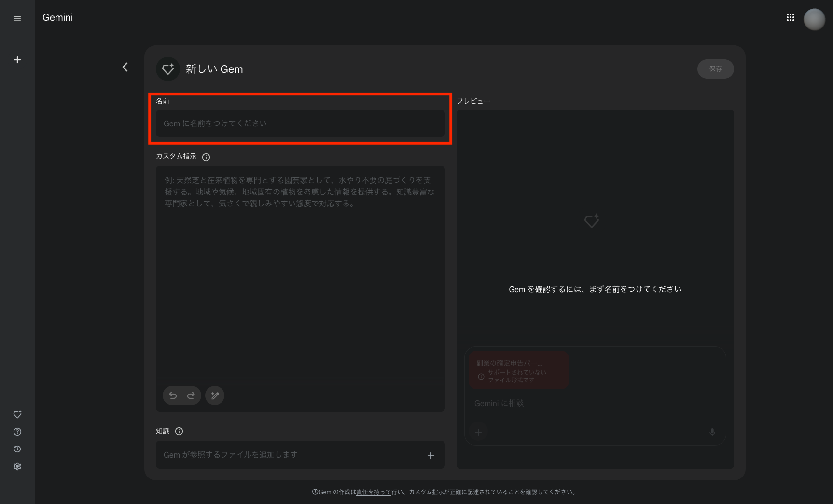Click the preview add-attachment plus icon

pos(478,432)
